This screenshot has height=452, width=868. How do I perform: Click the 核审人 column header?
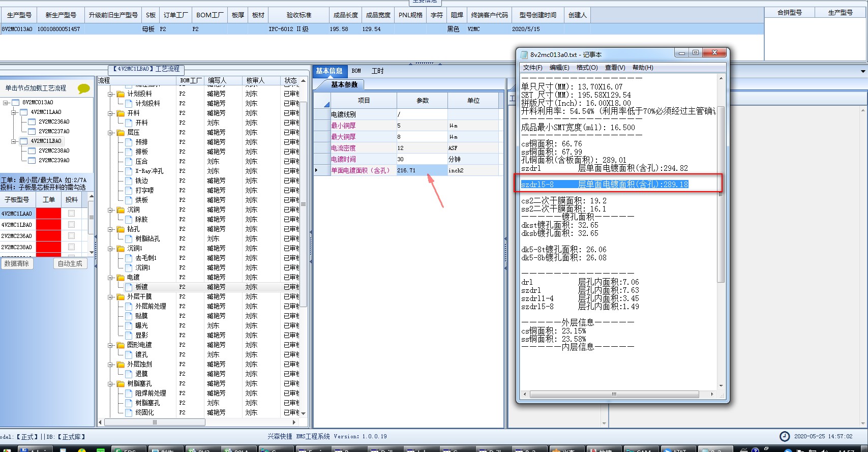[261, 80]
